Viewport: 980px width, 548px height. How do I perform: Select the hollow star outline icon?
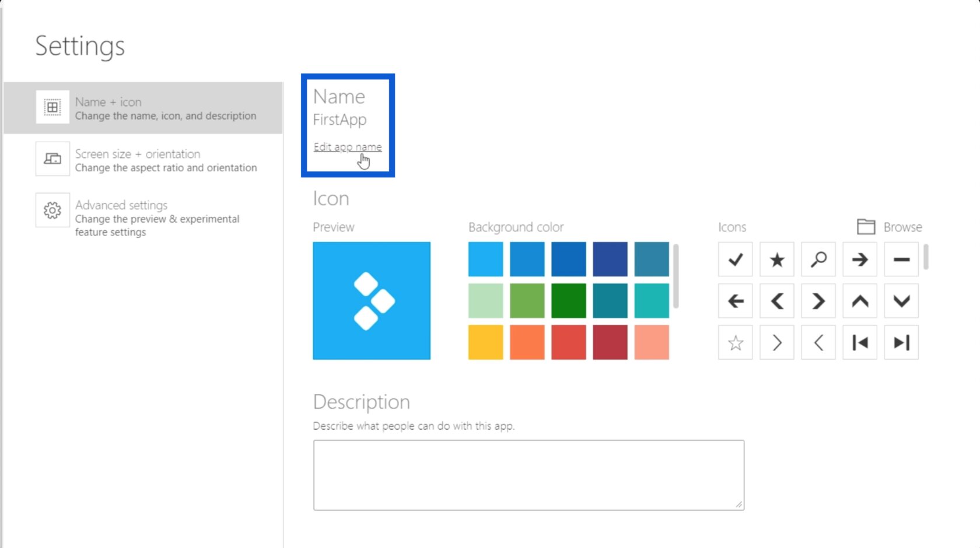[735, 342]
